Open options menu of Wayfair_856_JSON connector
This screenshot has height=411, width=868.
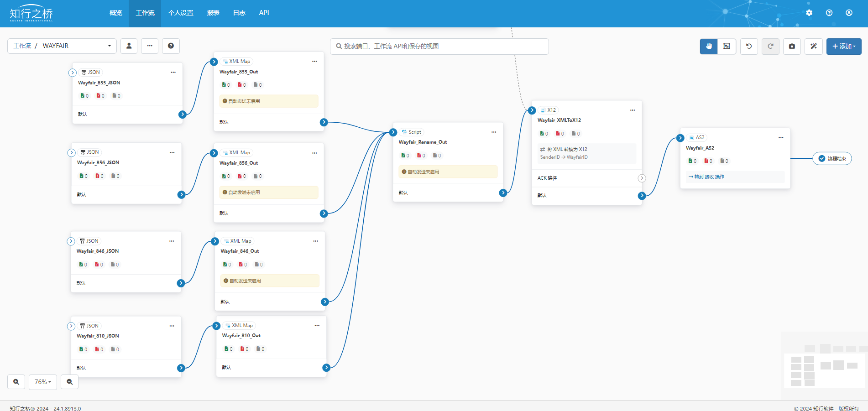[x=172, y=152]
